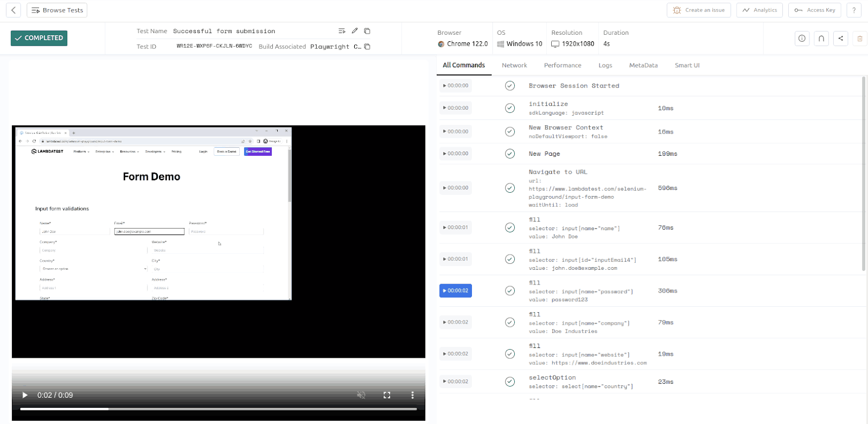Image resolution: width=868 pixels, height=424 pixels.
Task: Select the Test ID text
Action: click(214, 46)
